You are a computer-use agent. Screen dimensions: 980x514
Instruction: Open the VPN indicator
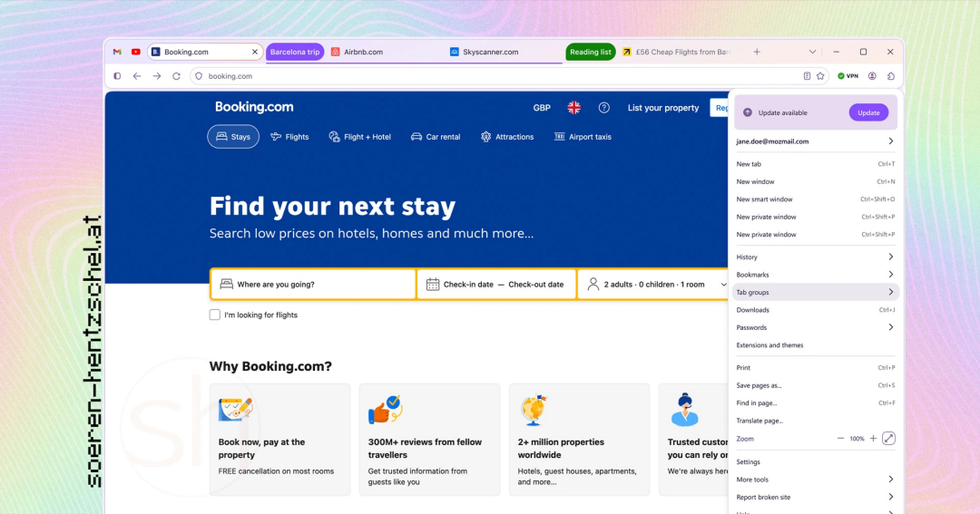[848, 76]
